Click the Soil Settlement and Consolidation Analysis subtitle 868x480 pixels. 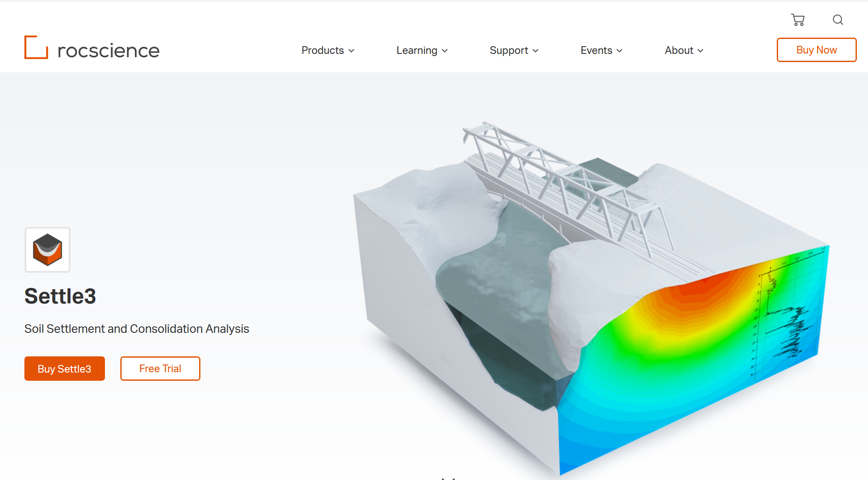(137, 329)
